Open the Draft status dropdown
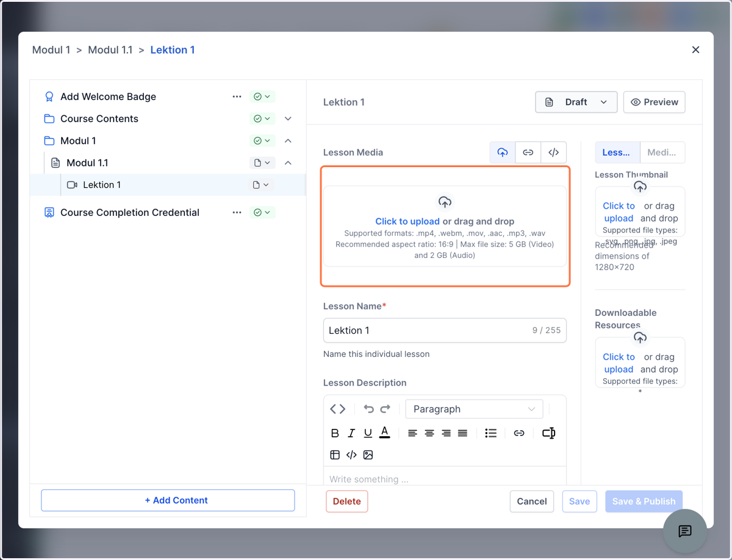 click(x=576, y=102)
